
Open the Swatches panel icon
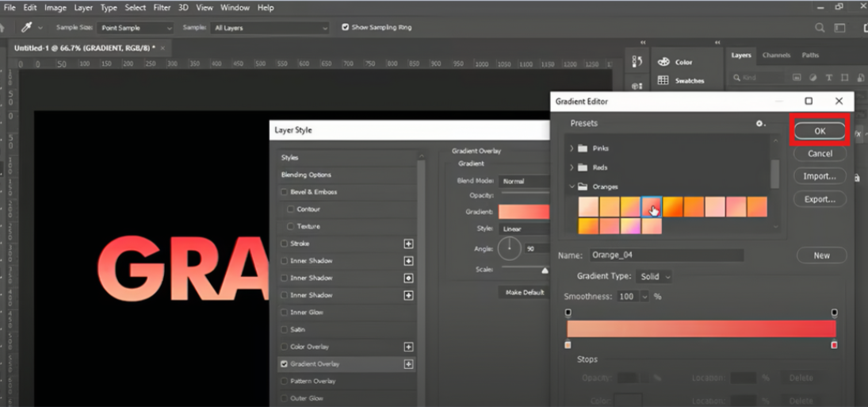(663, 80)
